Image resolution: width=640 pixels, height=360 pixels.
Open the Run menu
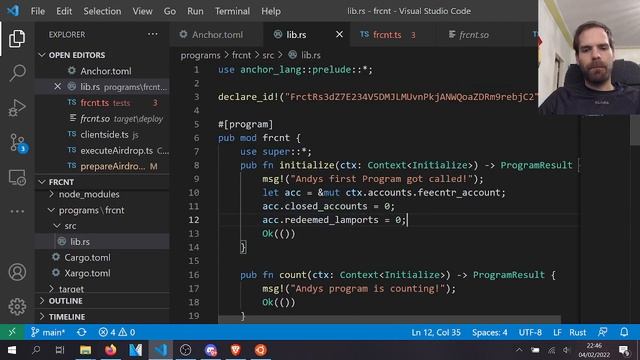[195, 11]
